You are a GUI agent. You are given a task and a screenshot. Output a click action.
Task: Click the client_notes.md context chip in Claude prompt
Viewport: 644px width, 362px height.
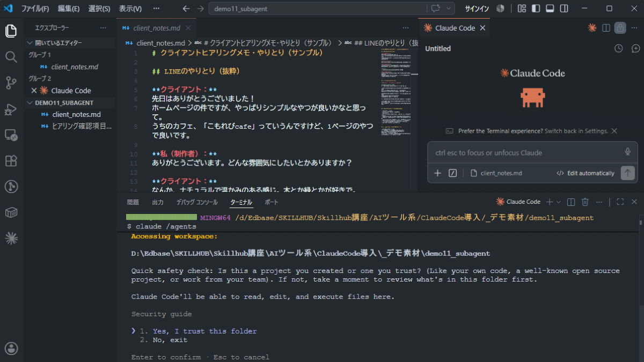tap(496, 173)
